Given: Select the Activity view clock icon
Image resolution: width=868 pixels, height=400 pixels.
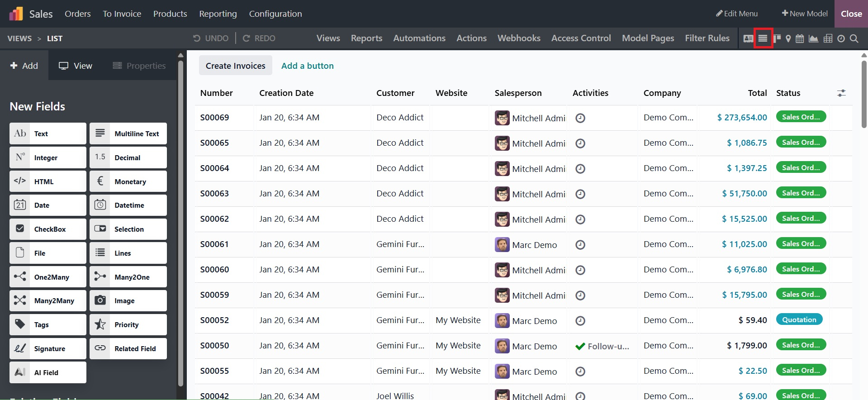Looking at the screenshot, I should 841,38.
